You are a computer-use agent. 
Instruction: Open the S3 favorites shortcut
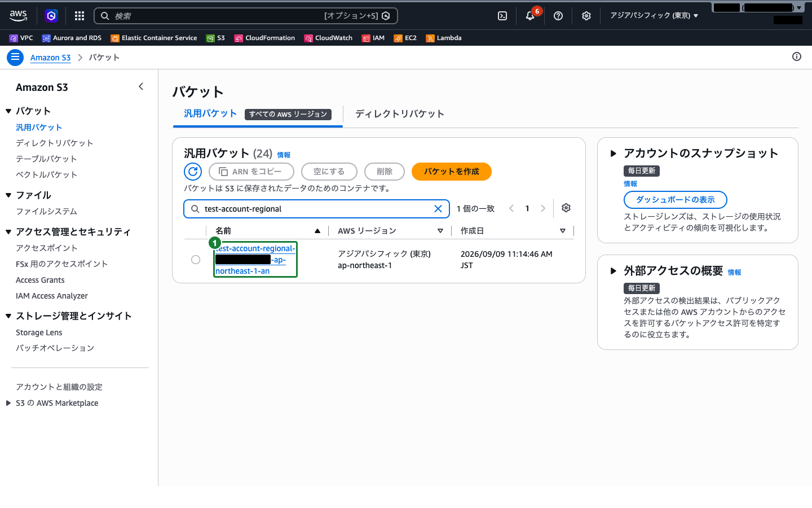[215, 38]
